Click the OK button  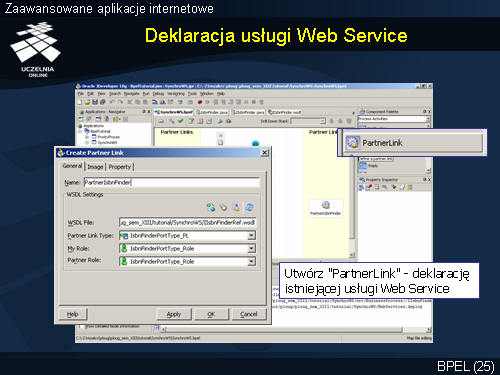tap(211, 314)
